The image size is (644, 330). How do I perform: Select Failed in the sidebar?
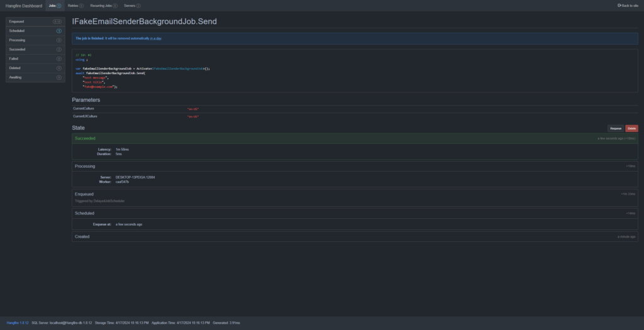[x=14, y=58]
